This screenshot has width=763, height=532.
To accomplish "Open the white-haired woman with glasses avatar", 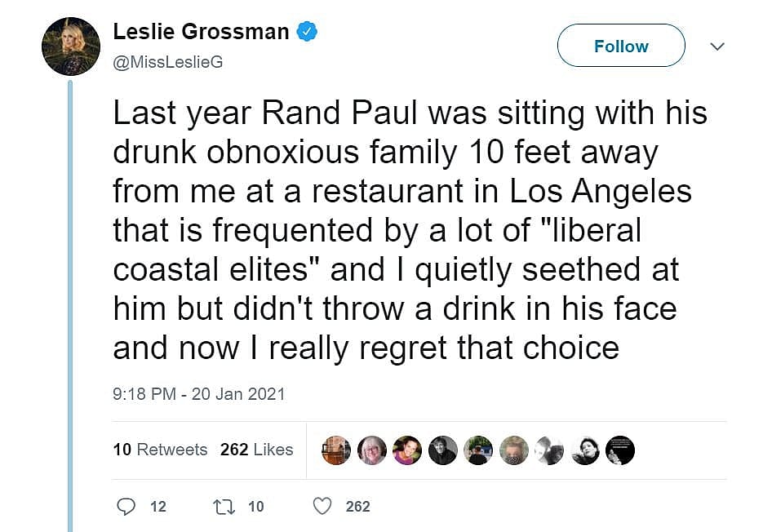I will 372,450.
